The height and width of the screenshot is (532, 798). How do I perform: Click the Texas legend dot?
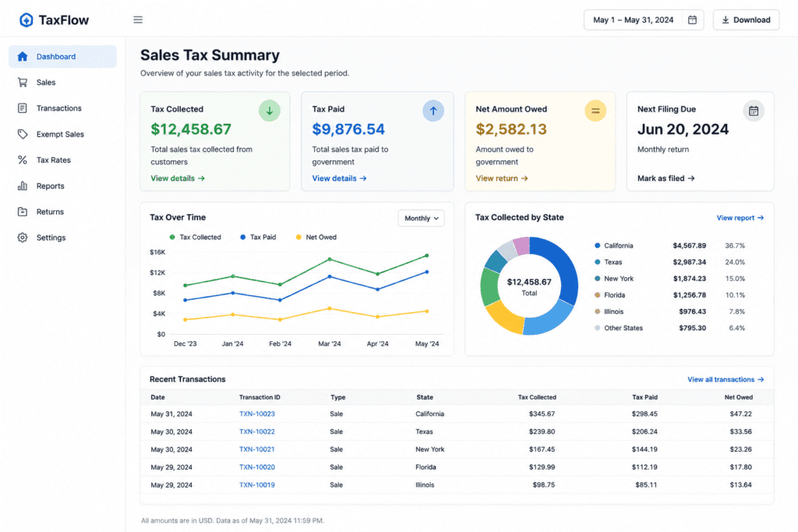click(x=598, y=262)
